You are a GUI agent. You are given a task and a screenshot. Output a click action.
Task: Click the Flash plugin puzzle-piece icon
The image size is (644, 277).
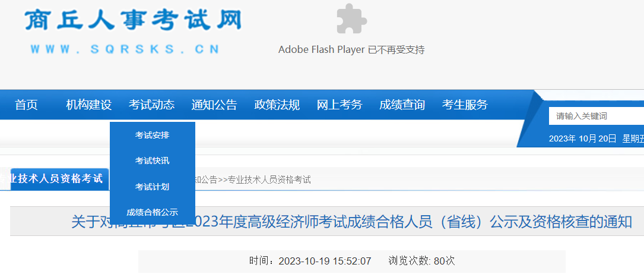(x=351, y=18)
